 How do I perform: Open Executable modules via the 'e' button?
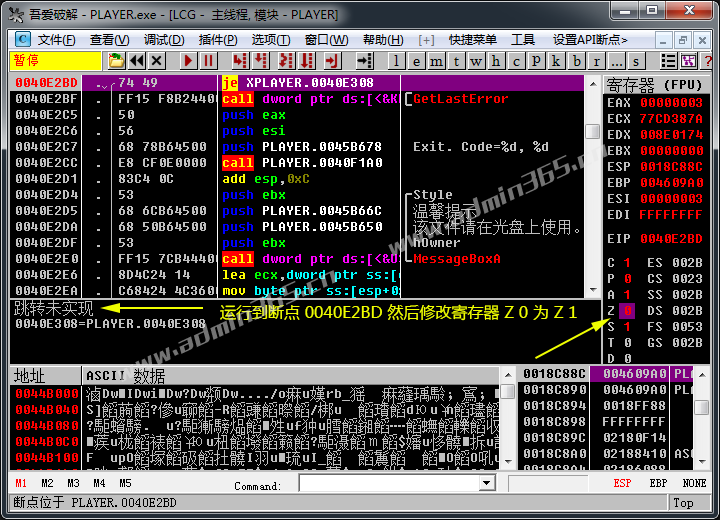416,61
